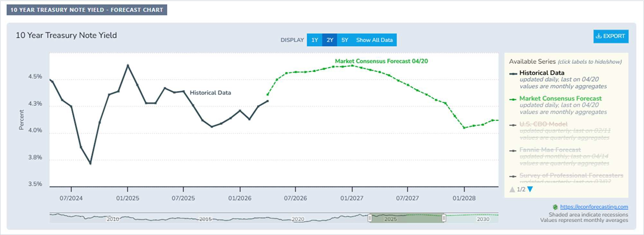Go to next legend page with down arrow
644x235 pixels.
click(530, 189)
